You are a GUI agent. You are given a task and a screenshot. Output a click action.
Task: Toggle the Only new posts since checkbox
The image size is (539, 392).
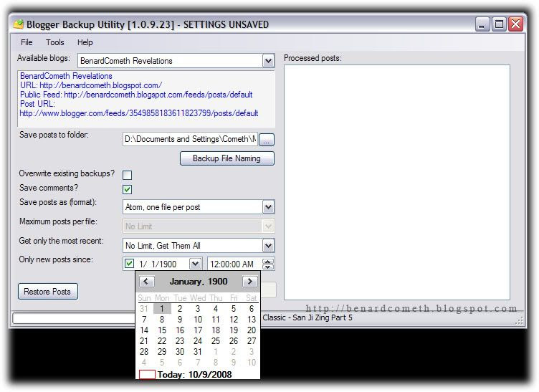click(129, 264)
